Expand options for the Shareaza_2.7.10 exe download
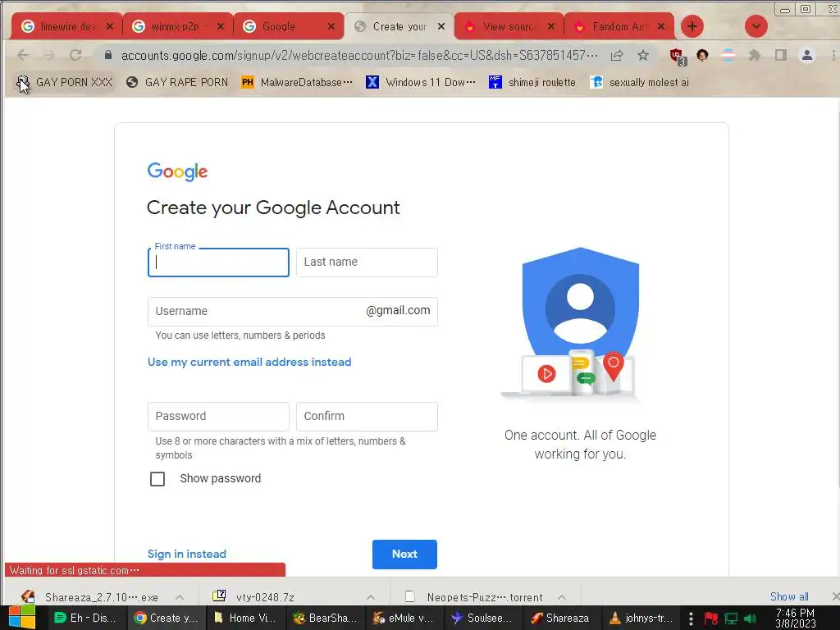Viewport: 840px width, 630px height. pos(180,597)
